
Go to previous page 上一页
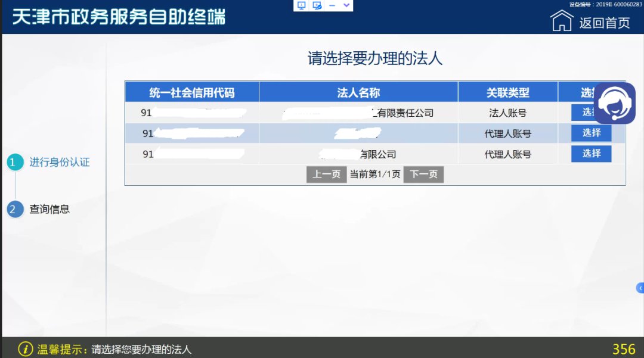click(327, 175)
